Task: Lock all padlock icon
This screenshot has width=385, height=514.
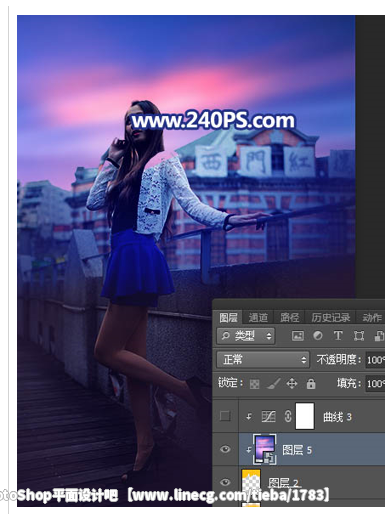Action: (311, 384)
